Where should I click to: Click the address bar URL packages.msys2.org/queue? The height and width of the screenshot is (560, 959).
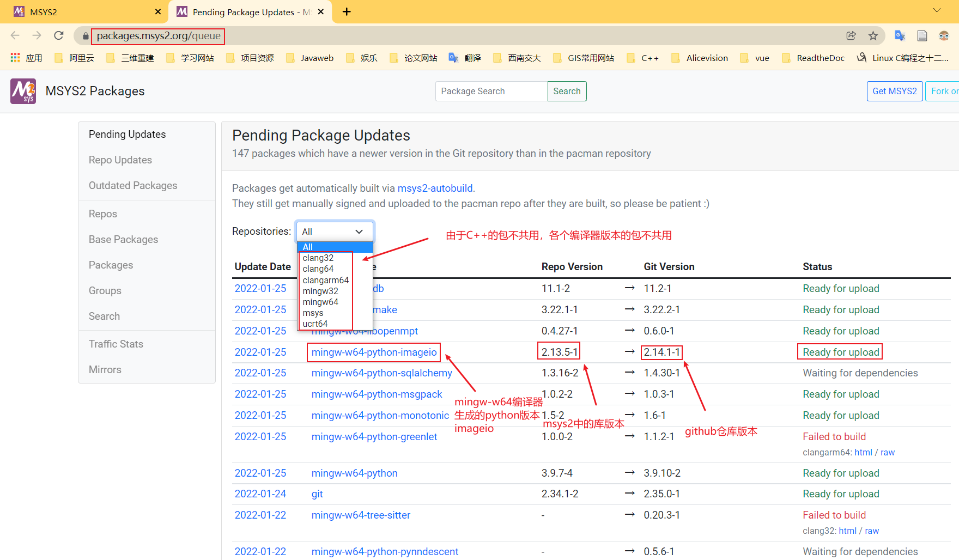click(x=159, y=36)
